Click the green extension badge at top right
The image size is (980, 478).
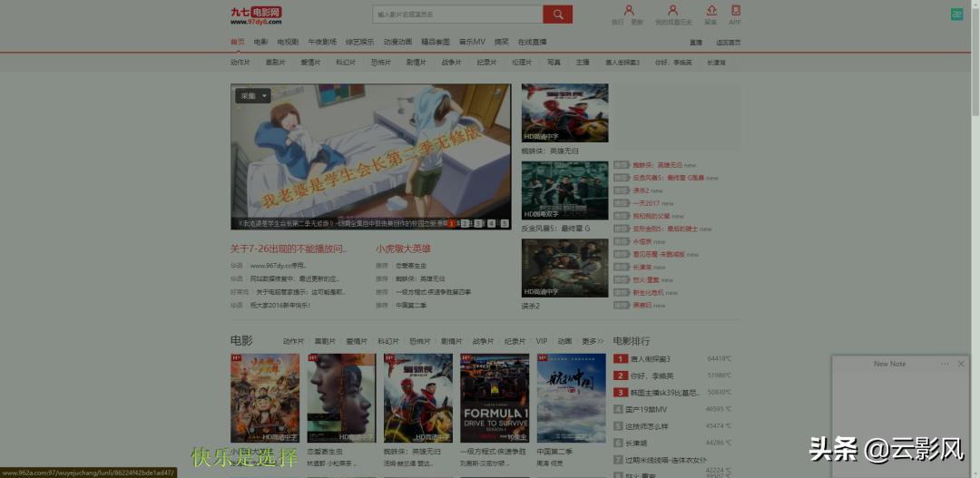tap(957, 15)
